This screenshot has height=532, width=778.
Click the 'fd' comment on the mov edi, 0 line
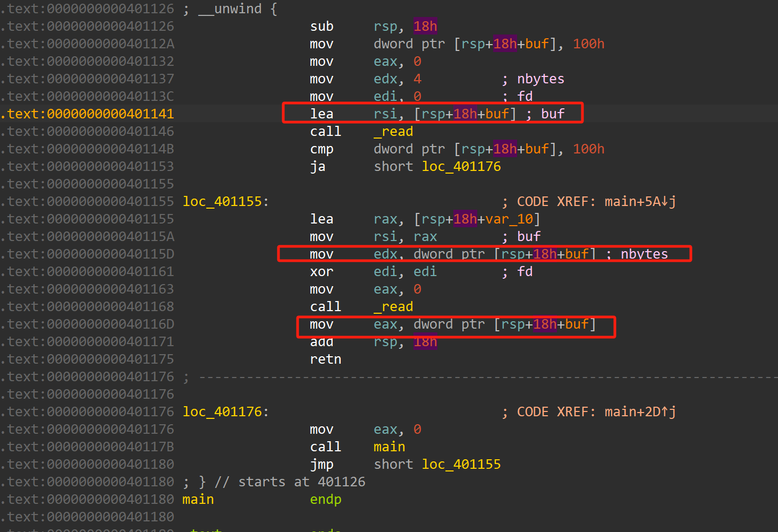tap(525, 96)
